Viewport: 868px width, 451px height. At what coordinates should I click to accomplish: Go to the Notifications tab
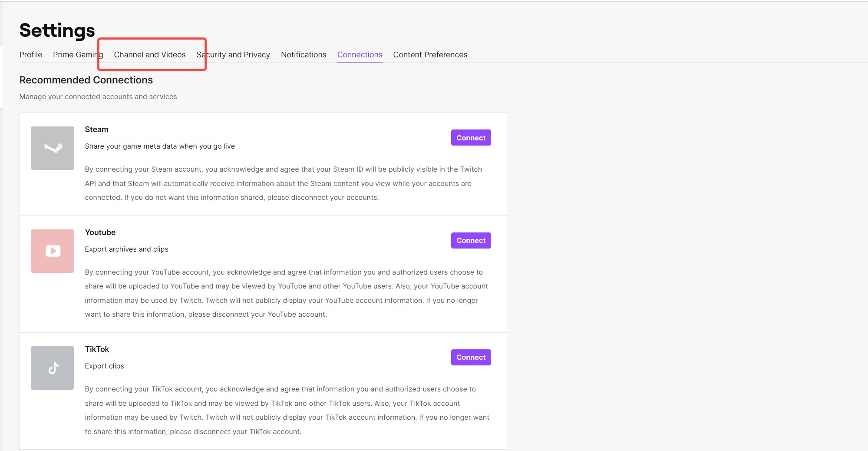[304, 54]
